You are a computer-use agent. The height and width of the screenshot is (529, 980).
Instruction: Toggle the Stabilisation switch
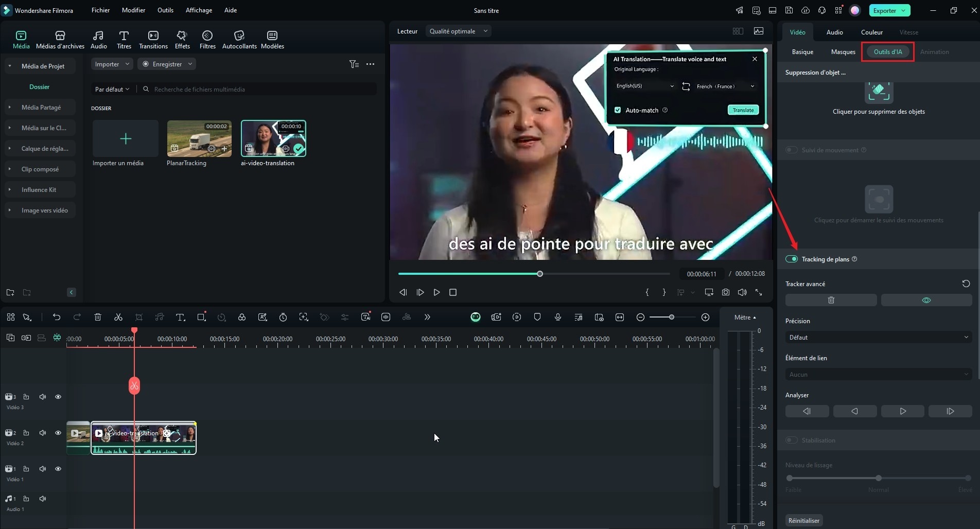(792, 440)
